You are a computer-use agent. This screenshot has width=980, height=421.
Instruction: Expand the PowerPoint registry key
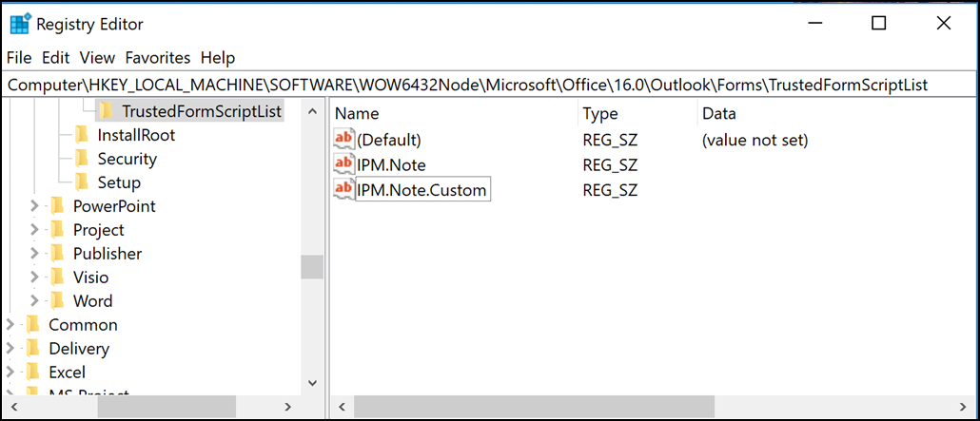34,206
